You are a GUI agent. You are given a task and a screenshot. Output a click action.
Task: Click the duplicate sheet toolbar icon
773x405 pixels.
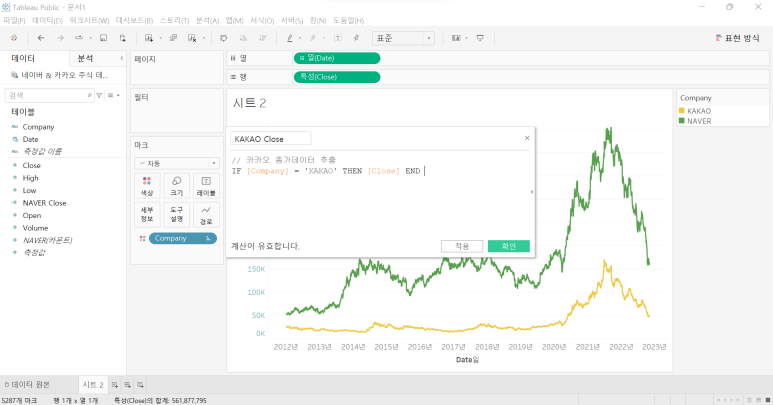(173, 38)
